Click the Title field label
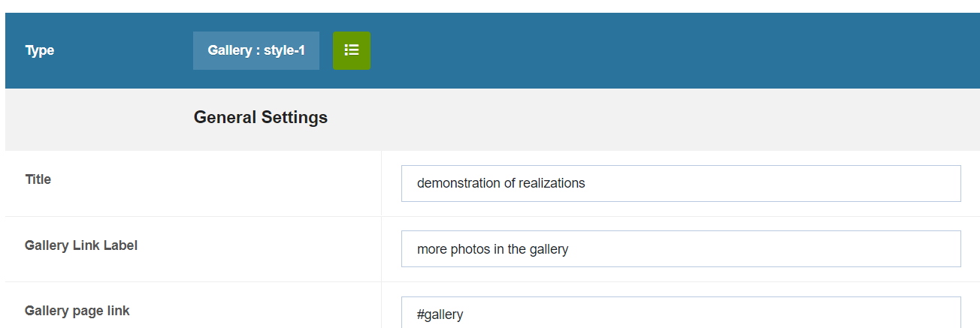This screenshot has height=328, width=980. click(x=38, y=179)
